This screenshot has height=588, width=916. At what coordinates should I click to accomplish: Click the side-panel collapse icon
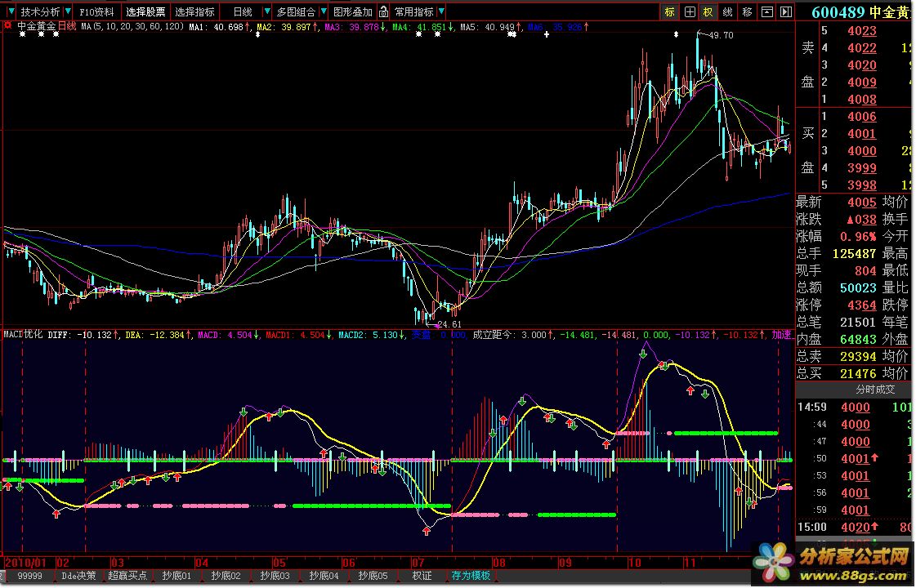[x=786, y=11]
